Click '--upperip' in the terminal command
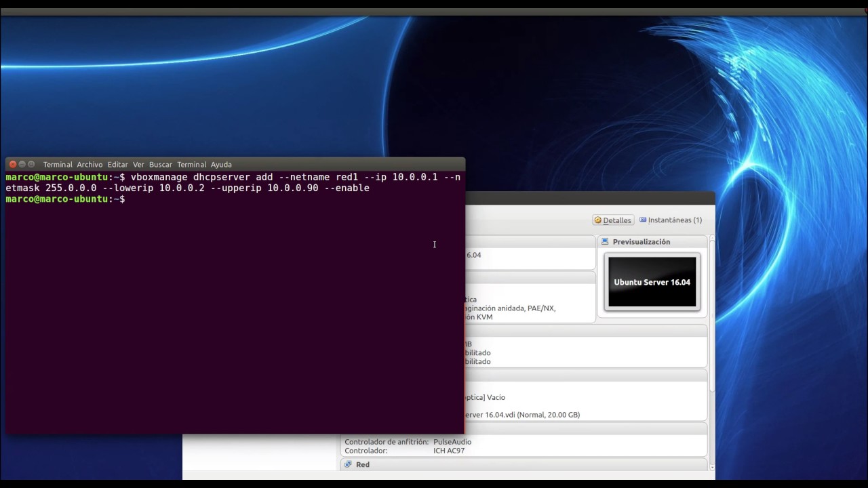The width and height of the screenshot is (868, 488). click(x=236, y=188)
